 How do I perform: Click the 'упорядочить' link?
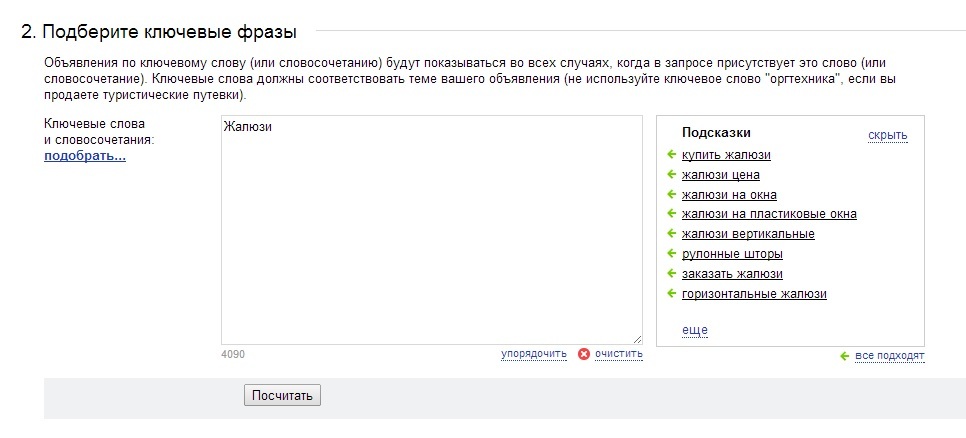(x=534, y=354)
